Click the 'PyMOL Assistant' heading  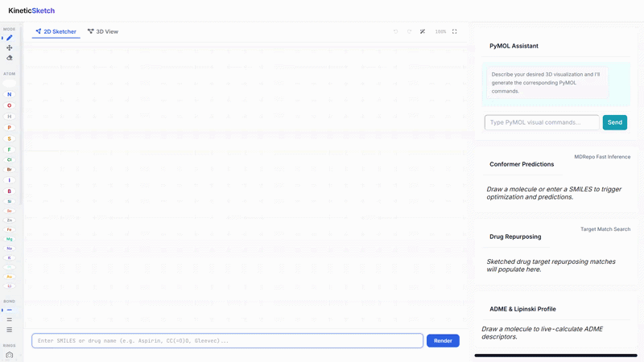pyautogui.click(x=514, y=46)
